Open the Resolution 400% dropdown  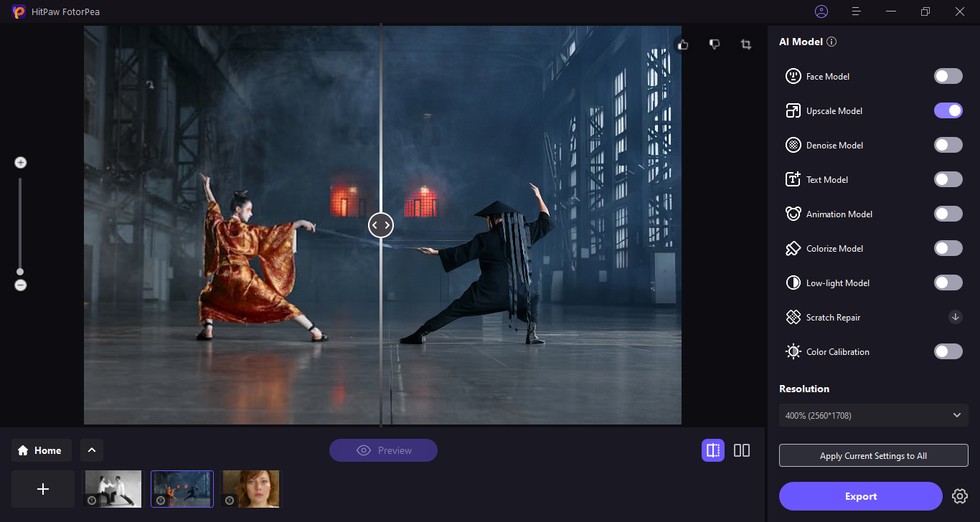point(874,415)
